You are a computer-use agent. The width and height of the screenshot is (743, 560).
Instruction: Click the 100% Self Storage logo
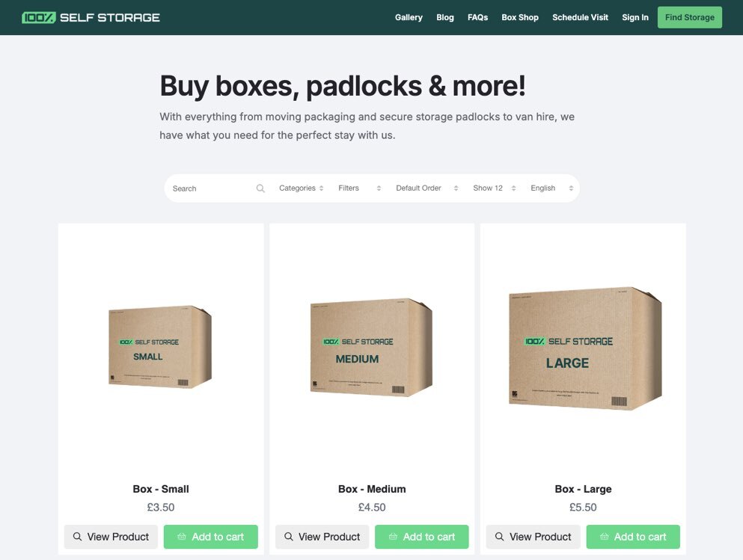tap(91, 17)
